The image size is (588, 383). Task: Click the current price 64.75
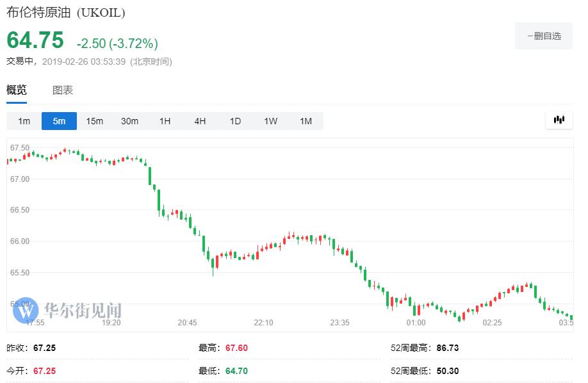[35, 40]
